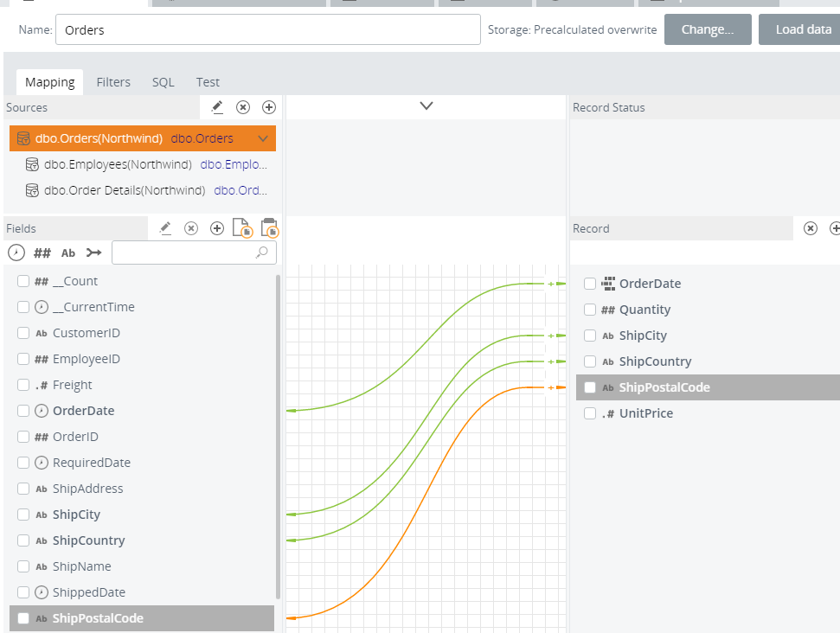Viewport: 840px width, 633px height.
Task: Select the Freight field checkbox
Action: pos(23,385)
